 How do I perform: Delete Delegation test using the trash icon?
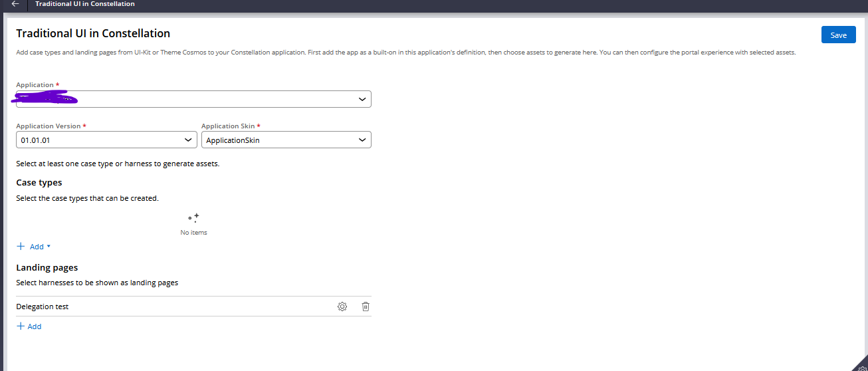(x=366, y=307)
